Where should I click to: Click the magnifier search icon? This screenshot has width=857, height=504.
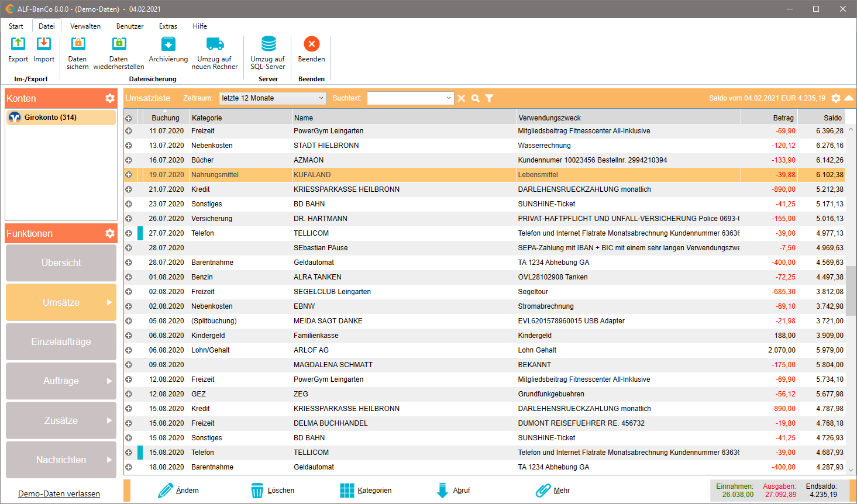point(476,98)
